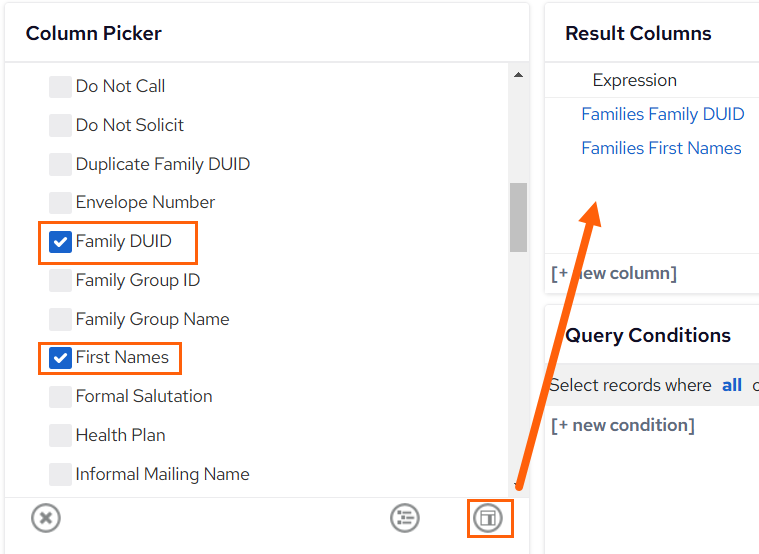Open the Families First Names result column
759x554 pixels.
click(661, 148)
